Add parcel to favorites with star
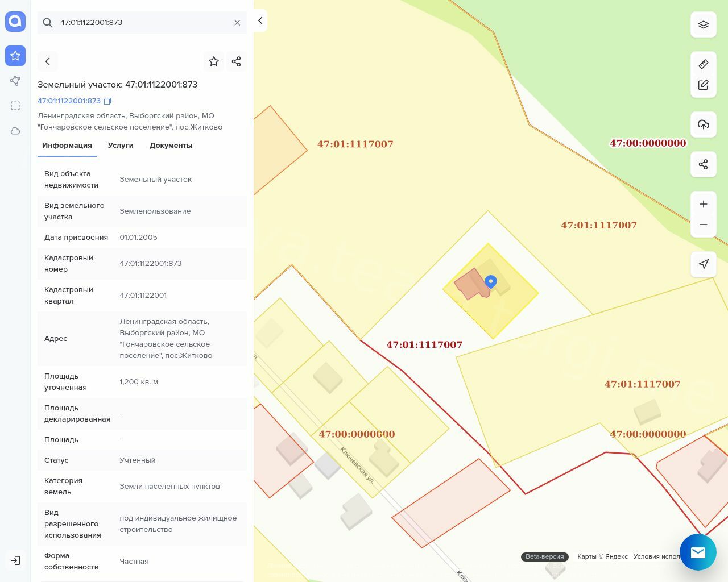 coord(214,61)
